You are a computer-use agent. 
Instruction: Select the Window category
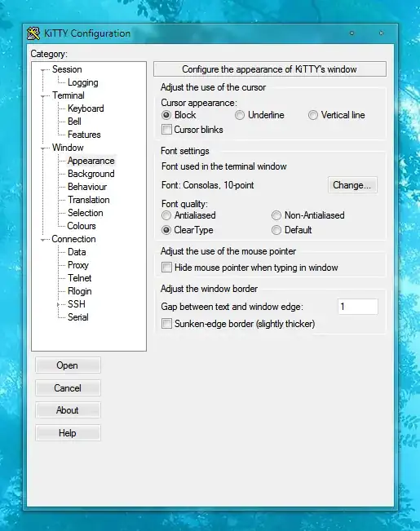click(x=68, y=148)
